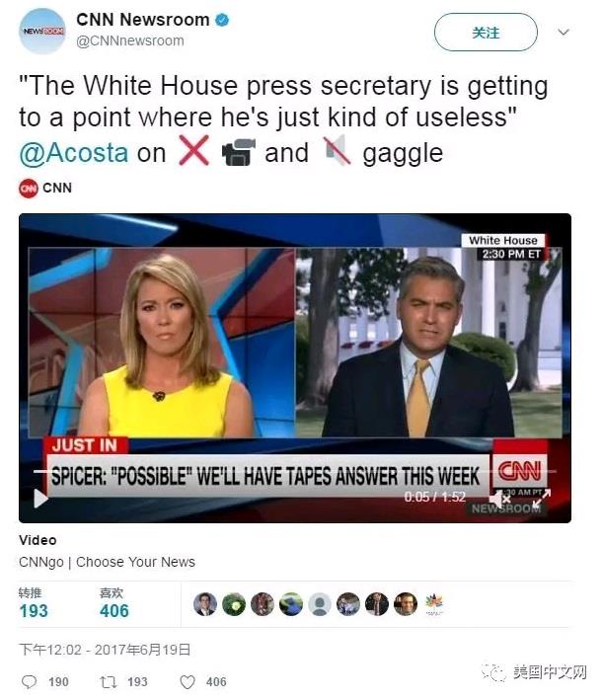Open the @Acosta mention link
Viewport: 602px width, 700px height.
[x=74, y=153]
